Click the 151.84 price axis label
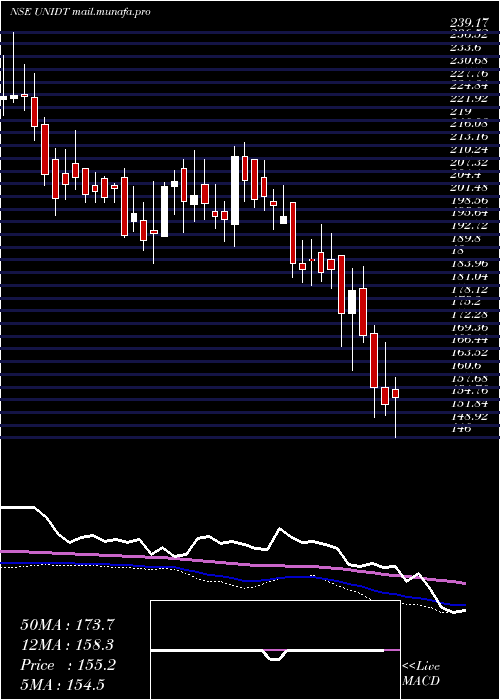This screenshot has height=700, width=500. click(469, 404)
